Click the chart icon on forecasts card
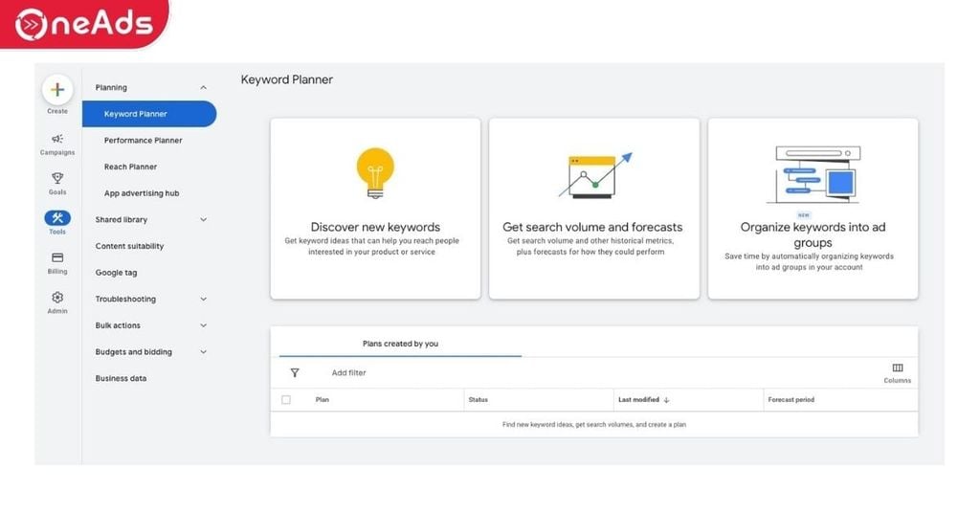 click(x=594, y=175)
